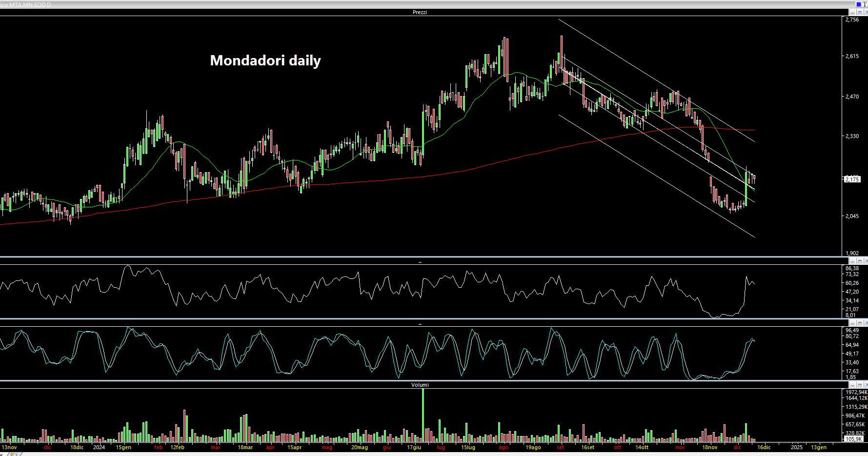
Task: Click the 14ott date label
Action: pyautogui.click(x=642, y=447)
